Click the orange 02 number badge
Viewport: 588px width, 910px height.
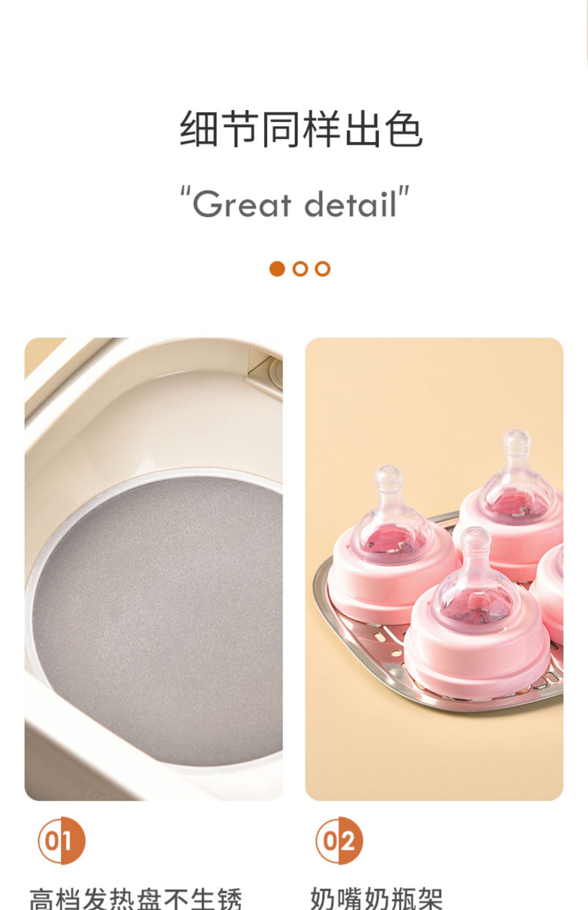point(339,841)
